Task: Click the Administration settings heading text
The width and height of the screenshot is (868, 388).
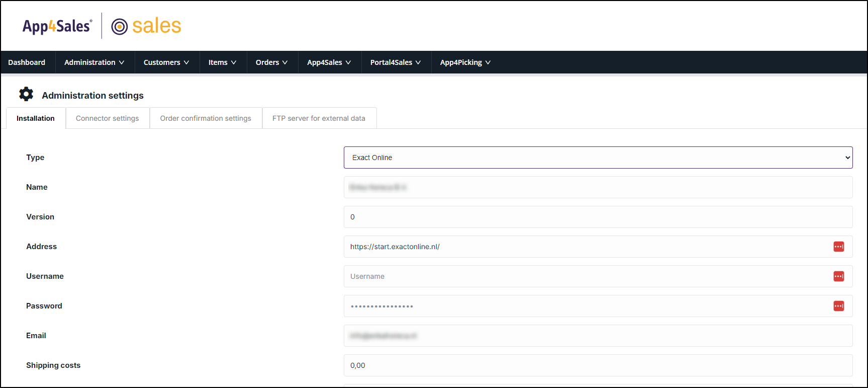Action: [x=92, y=96]
